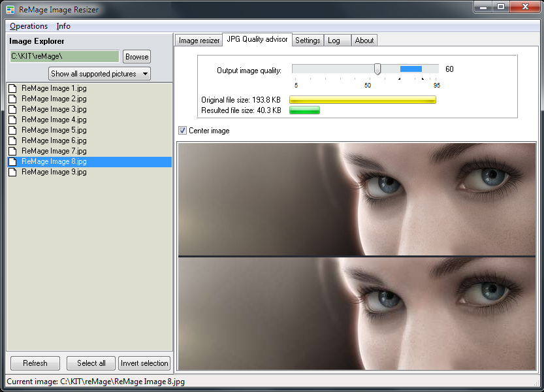This screenshot has width=544, height=392.
Task: Click the document icon for ReMage Image 3.jpg
Action: pos(12,108)
